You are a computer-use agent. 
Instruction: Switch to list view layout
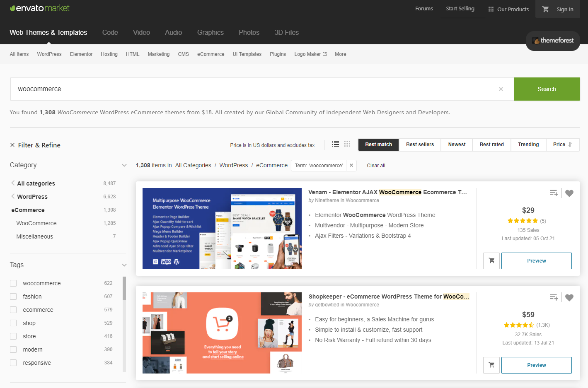336,144
